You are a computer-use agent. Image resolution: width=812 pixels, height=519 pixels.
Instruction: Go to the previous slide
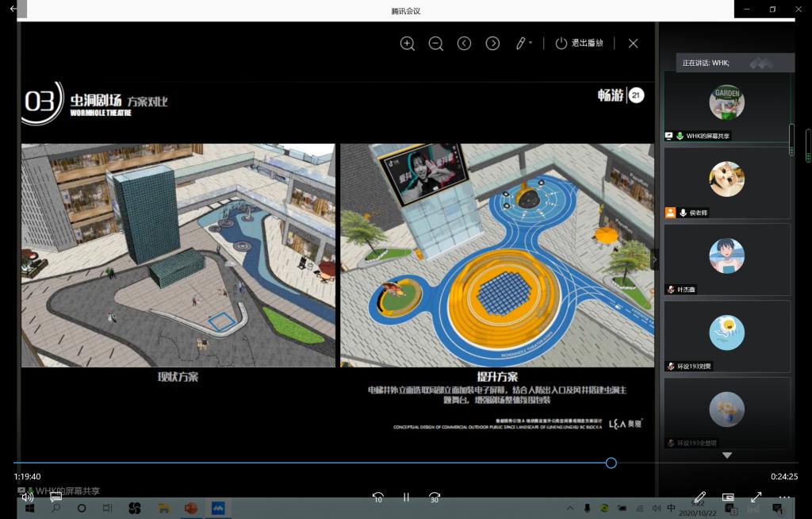click(464, 44)
